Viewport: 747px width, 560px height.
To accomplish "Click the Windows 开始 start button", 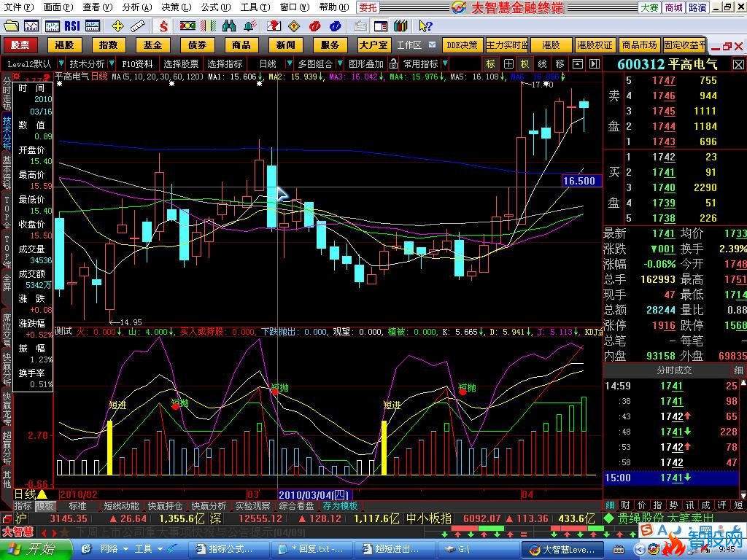I will 36,549.
